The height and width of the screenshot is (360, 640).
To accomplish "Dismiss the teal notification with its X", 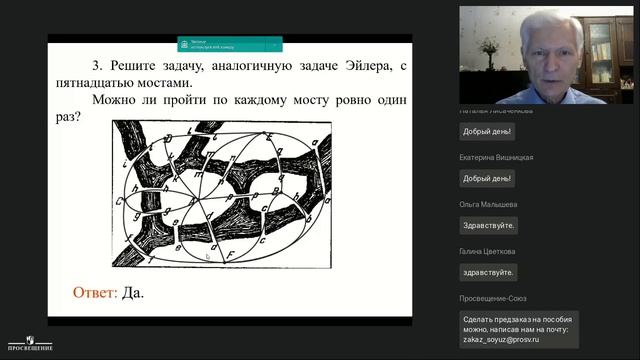I will click(x=275, y=44).
